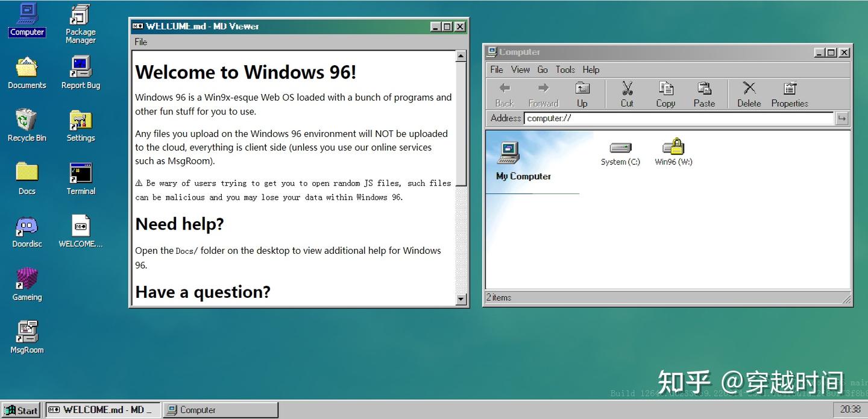Screen dimensions: 868x419
Task: Click the Report Bug desktop icon
Action: (80, 72)
